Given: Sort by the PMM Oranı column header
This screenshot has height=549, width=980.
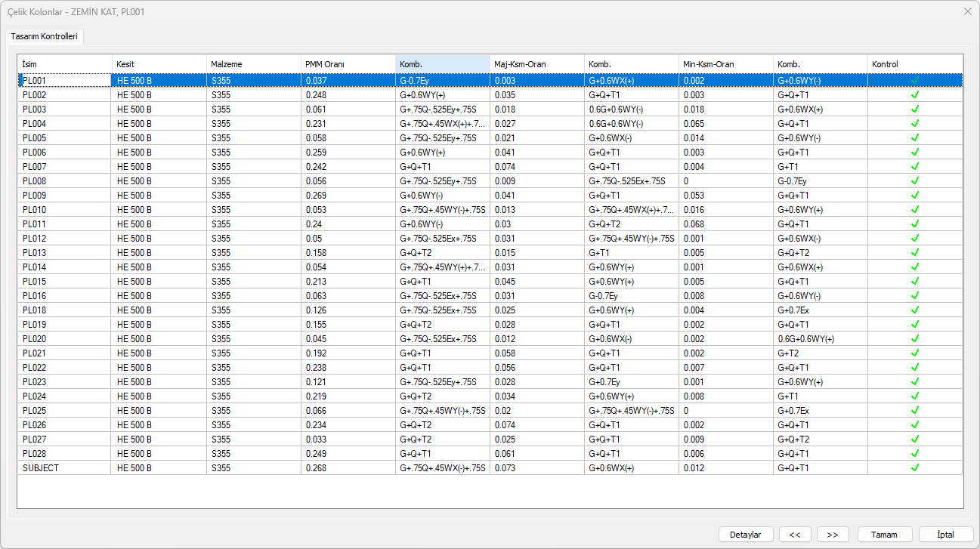Looking at the screenshot, I should [348, 64].
